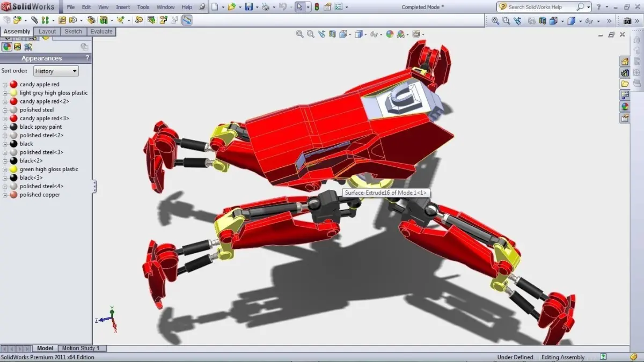Image resolution: width=644 pixels, height=362 pixels.
Task: Click the Insert Components icon
Action: click(x=18, y=20)
